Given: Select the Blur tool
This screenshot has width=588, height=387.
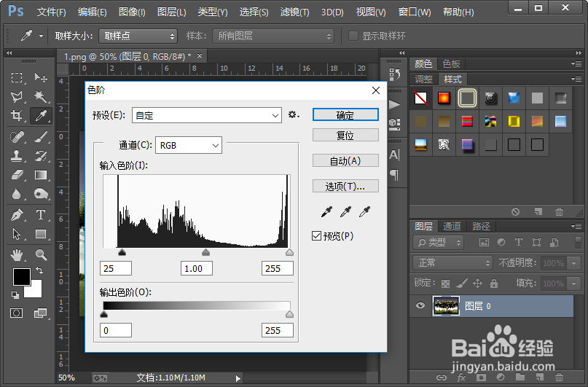Looking at the screenshot, I should pyautogui.click(x=17, y=194).
